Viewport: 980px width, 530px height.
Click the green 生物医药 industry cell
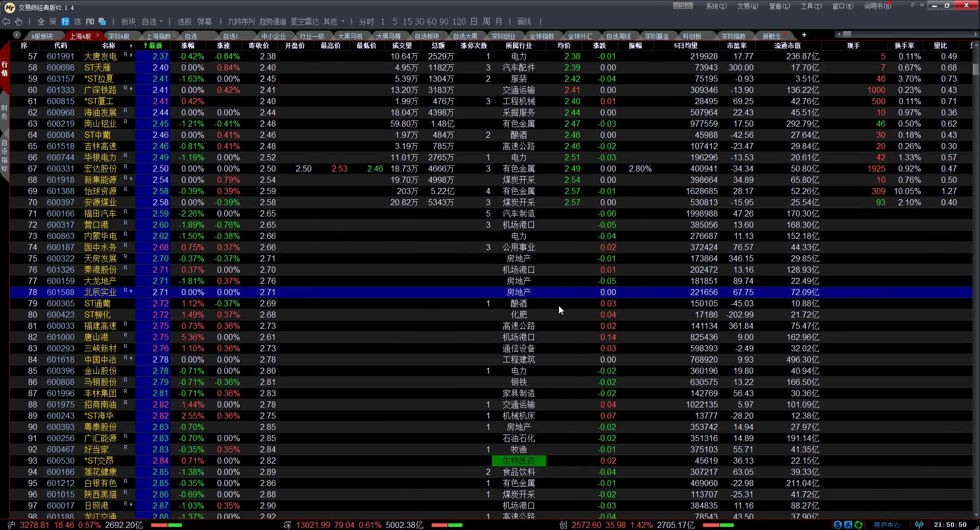coord(519,461)
